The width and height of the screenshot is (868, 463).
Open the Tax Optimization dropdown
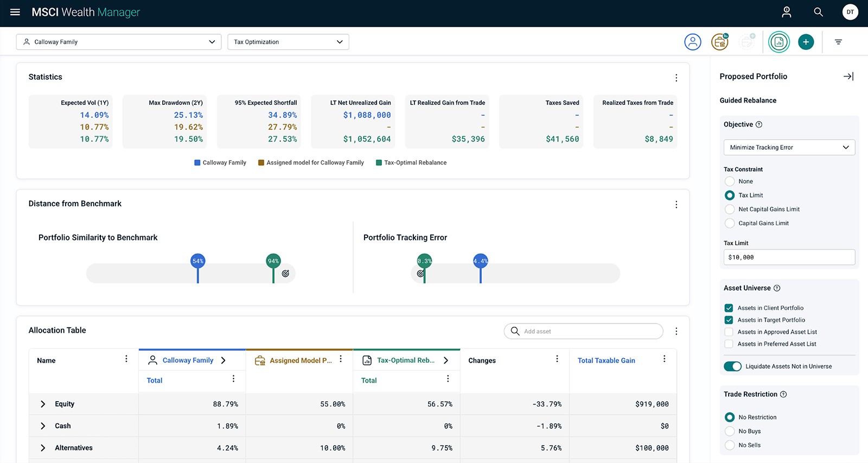[288, 42]
